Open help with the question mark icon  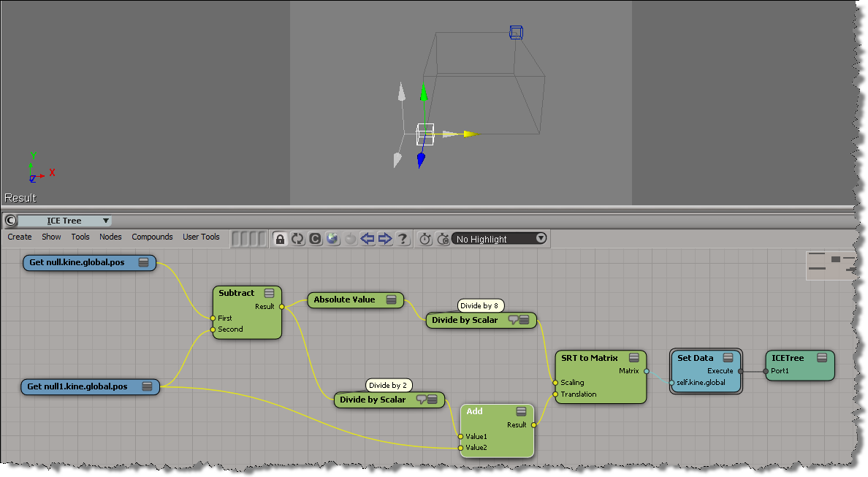point(403,239)
